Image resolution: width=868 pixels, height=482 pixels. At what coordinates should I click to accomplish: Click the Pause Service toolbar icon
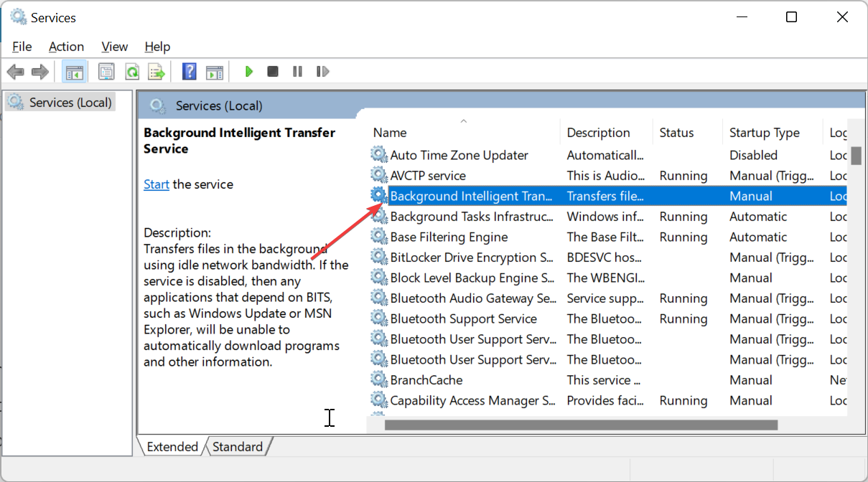pyautogui.click(x=297, y=72)
